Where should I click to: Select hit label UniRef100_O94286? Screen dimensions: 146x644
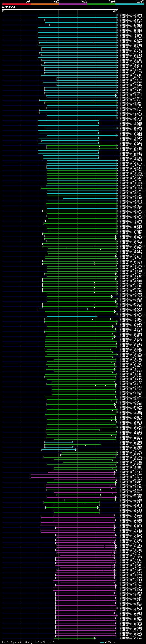point(131,444)
